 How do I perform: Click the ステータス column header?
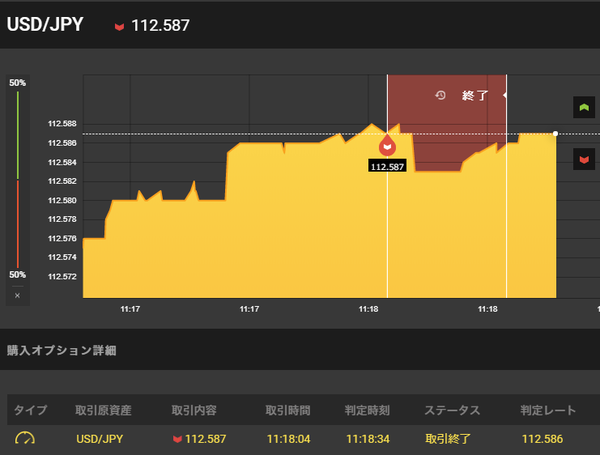click(x=452, y=410)
